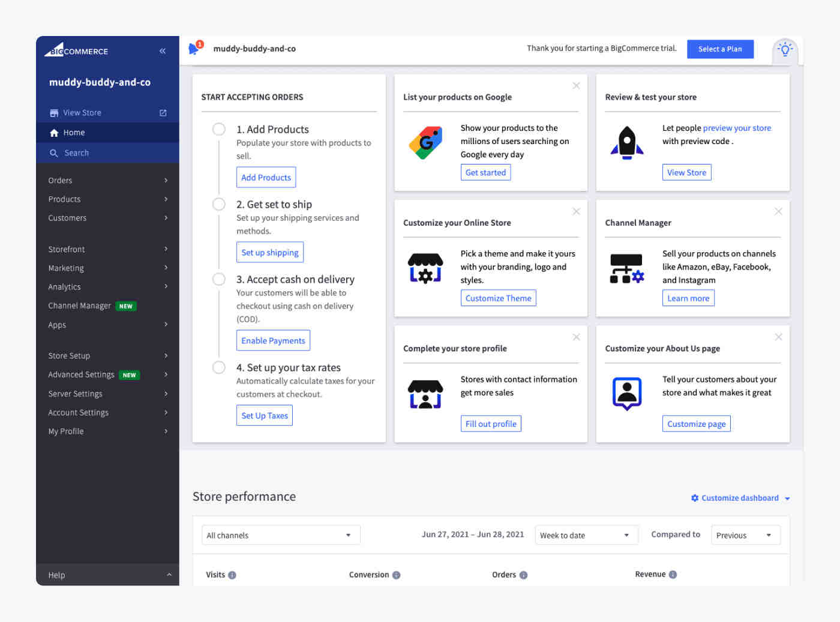The height and width of the screenshot is (622, 840).
Task: Open the Week to date dropdown
Action: (x=586, y=535)
